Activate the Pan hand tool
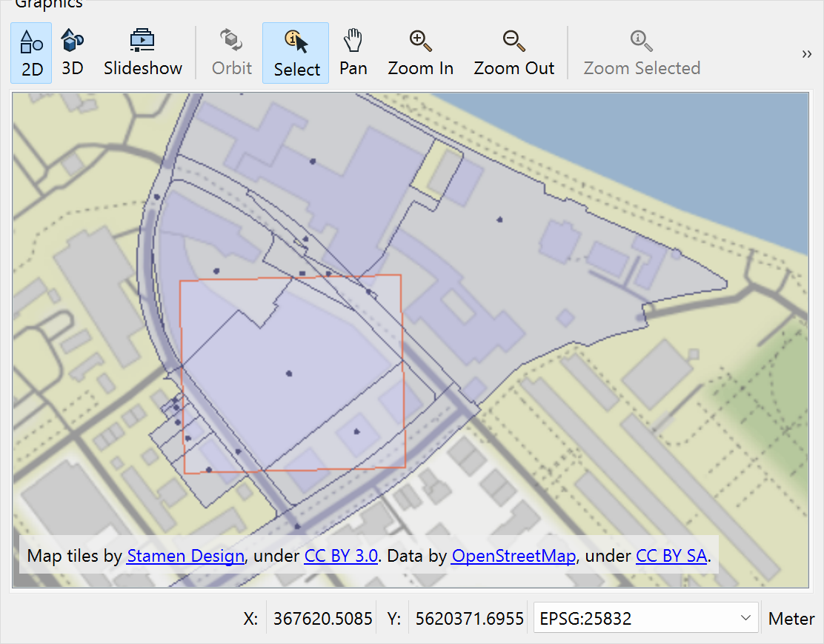Image resolution: width=824 pixels, height=644 pixels. pos(353,53)
